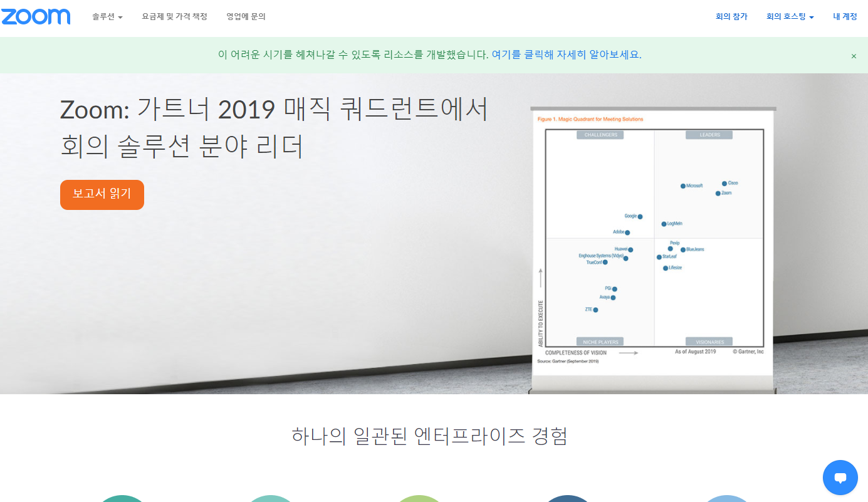Viewport: 868px width, 502px height.
Task: Click the 회의 참가 link
Action: click(731, 17)
